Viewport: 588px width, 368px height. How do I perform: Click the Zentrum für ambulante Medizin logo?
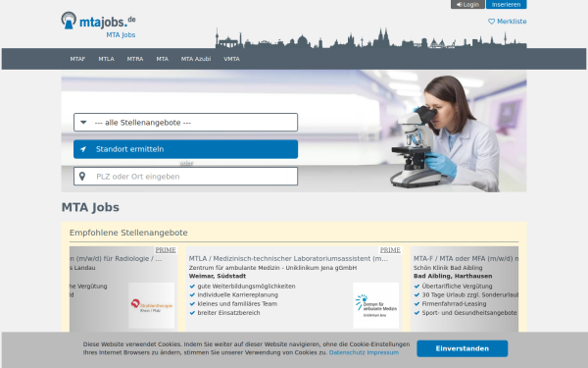[x=375, y=305]
